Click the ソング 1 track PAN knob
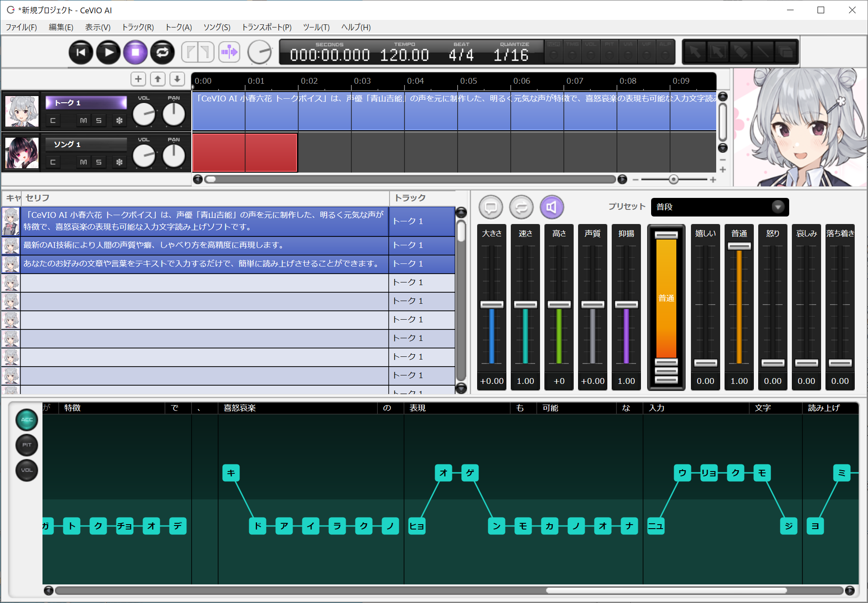Image resolution: width=868 pixels, height=603 pixels. point(174,156)
